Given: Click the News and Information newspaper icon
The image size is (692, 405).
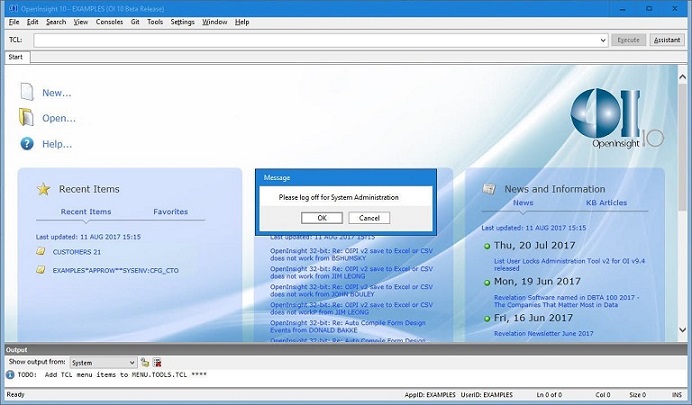Looking at the screenshot, I should click(489, 189).
